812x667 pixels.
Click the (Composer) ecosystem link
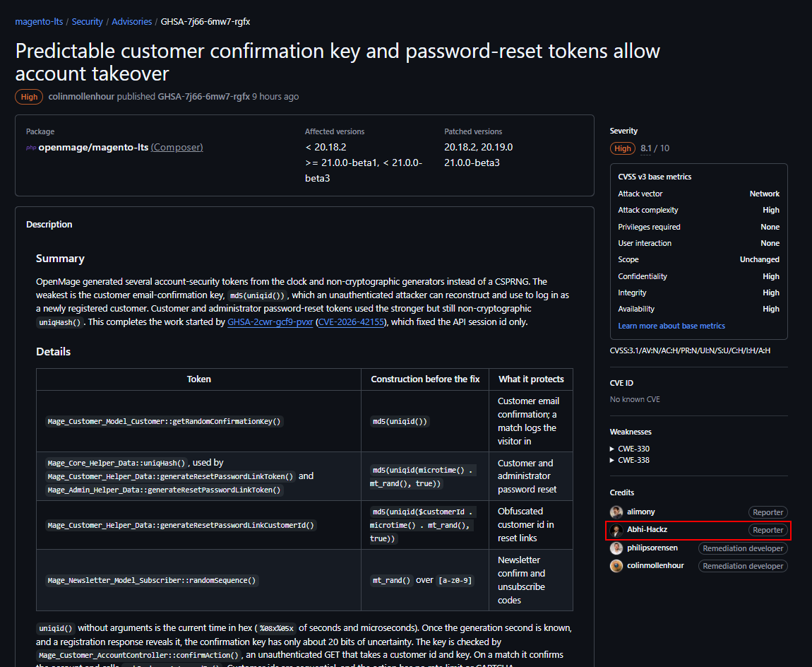click(177, 147)
